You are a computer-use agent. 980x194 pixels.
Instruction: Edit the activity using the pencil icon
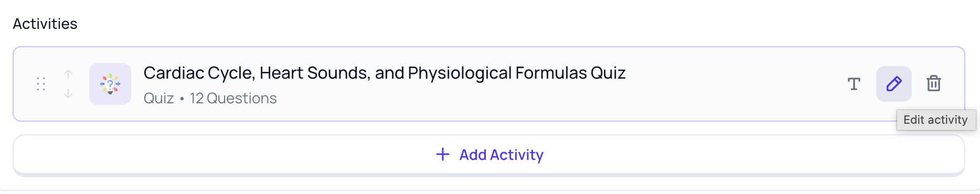tap(894, 84)
